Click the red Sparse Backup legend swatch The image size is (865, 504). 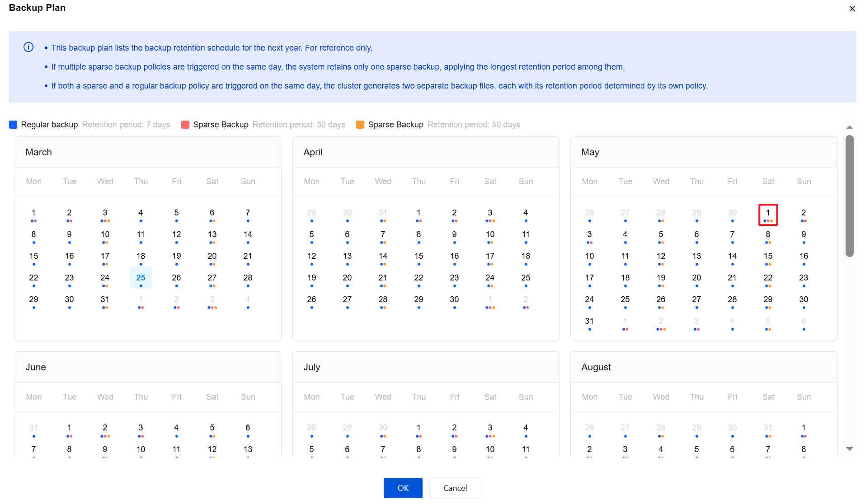point(185,125)
